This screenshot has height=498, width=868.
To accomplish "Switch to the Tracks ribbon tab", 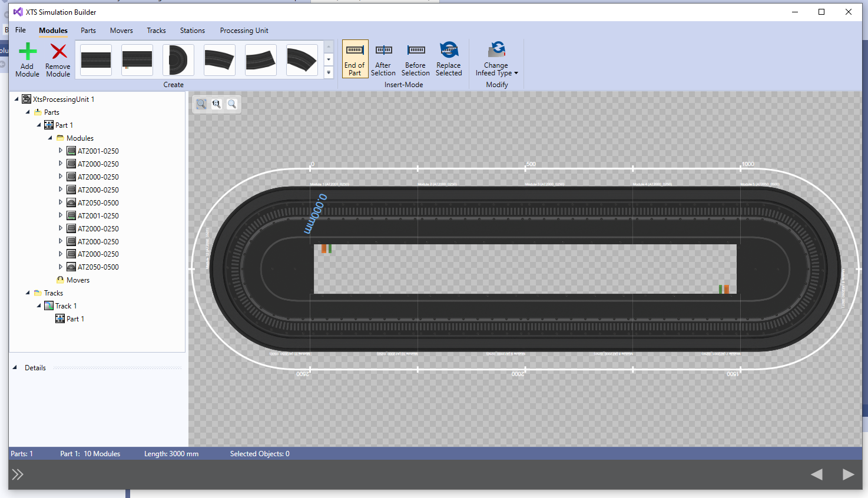I will [157, 31].
